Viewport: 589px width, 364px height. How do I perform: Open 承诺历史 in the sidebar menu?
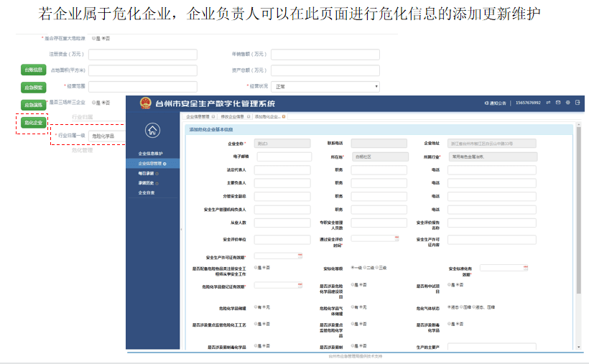tap(146, 183)
